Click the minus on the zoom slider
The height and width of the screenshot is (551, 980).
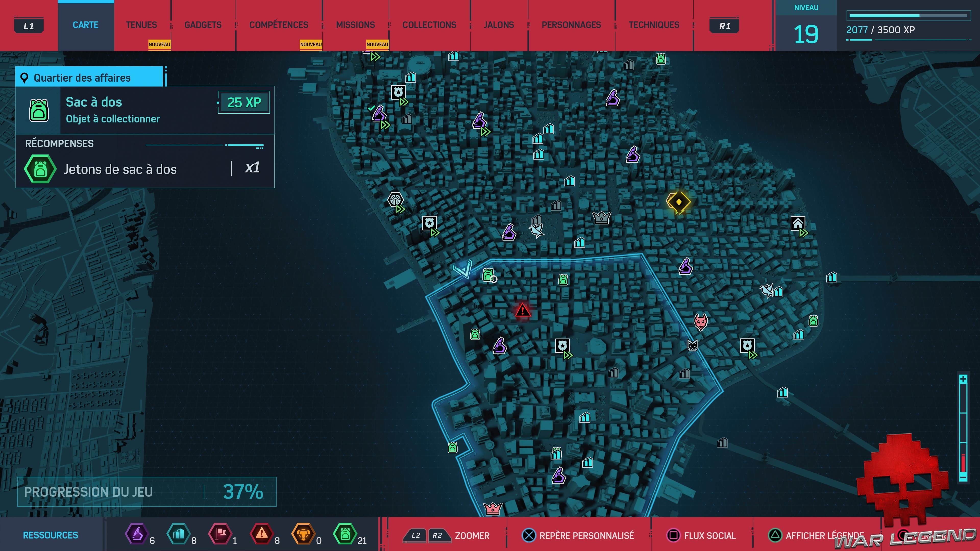[x=963, y=477]
